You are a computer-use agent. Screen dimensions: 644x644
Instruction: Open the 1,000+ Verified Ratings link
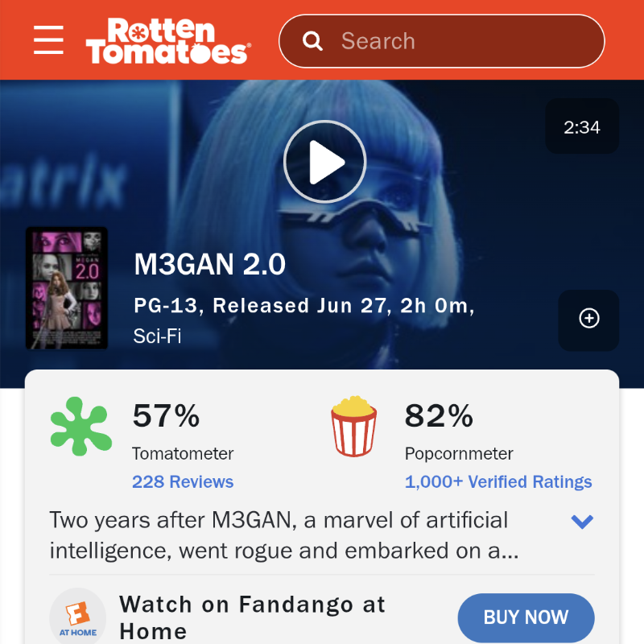coord(498,481)
